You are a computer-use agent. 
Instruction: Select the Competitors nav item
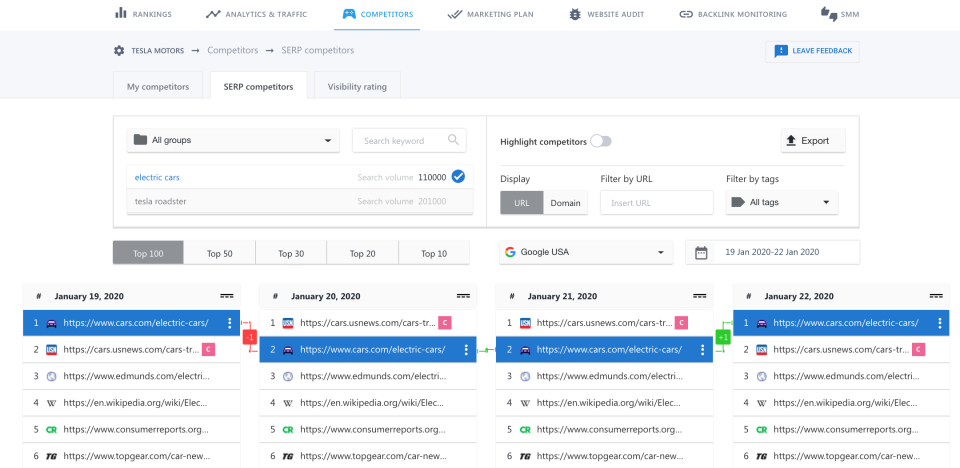tap(377, 13)
